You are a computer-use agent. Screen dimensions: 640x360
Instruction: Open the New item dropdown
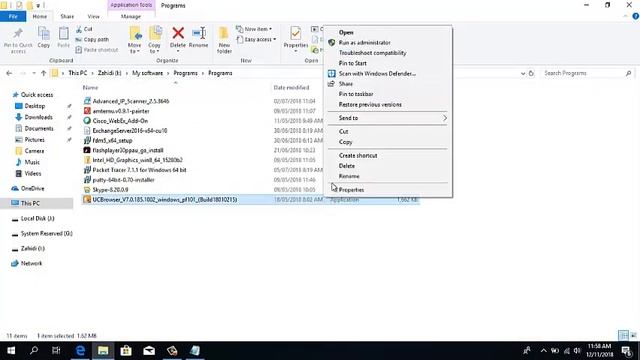click(x=254, y=29)
